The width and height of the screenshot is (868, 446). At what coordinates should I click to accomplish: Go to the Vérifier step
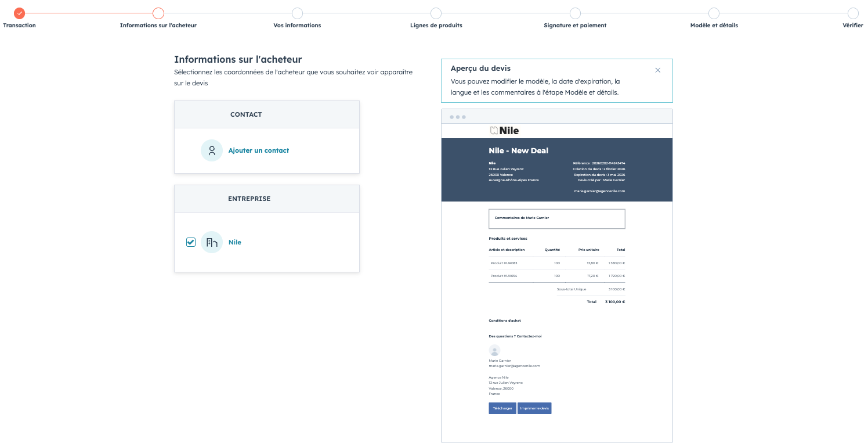[x=852, y=13]
